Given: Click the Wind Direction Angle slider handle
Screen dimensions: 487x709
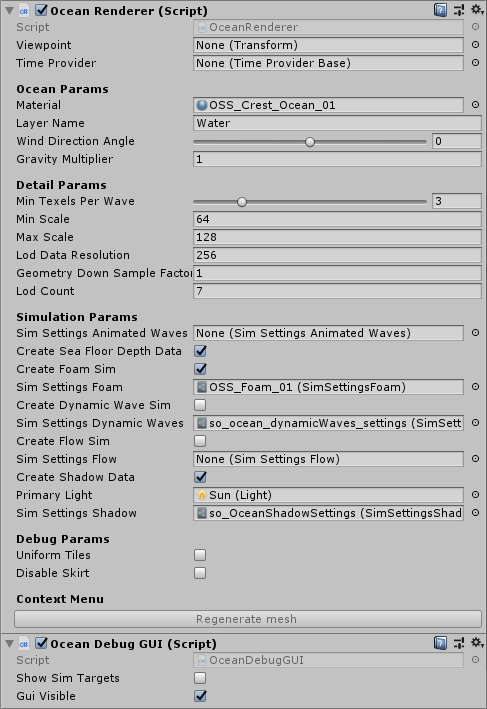Looking at the screenshot, I should tap(310, 142).
